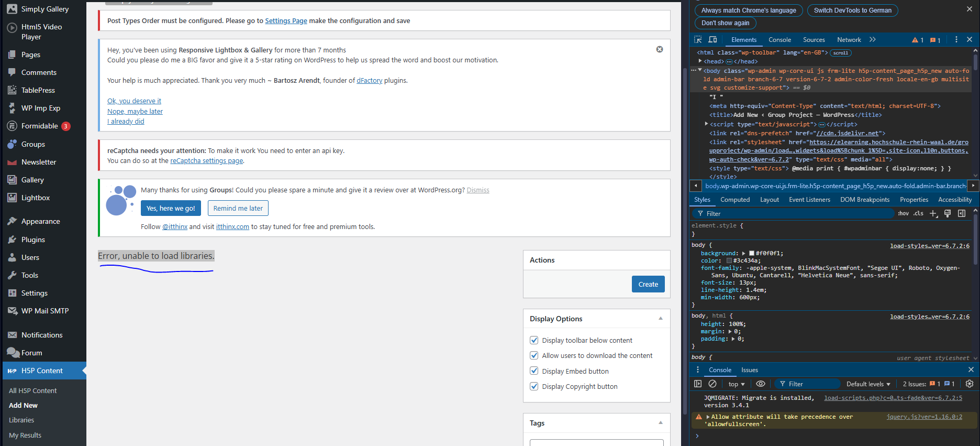Click the Newsletter envelope icon
980x446 pixels.
[x=12, y=162]
